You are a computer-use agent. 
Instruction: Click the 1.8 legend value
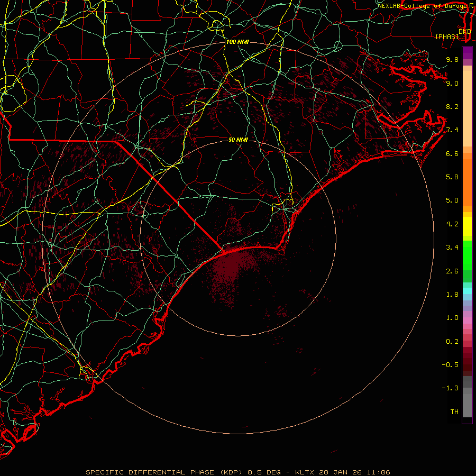click(x=452, y=295)
